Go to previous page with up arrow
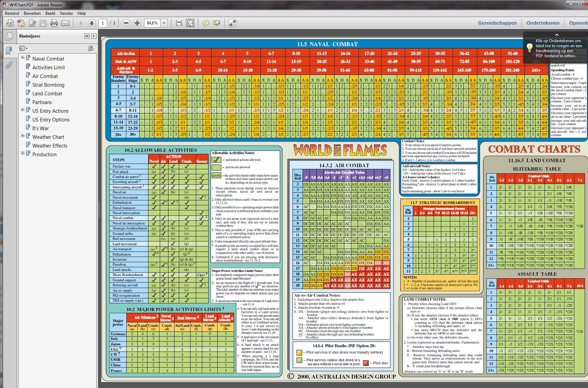Viewport: 588px width, 388px height. click(81, 23)
